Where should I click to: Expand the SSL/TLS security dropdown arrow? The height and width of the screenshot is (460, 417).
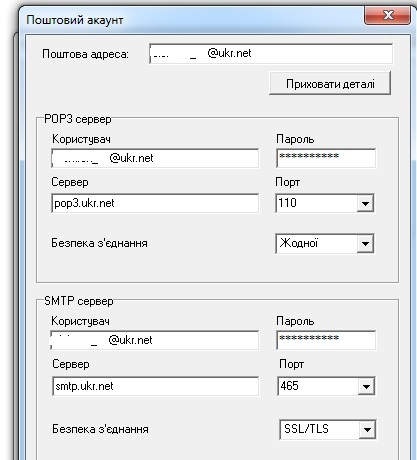pyautogui.click(x=367, y=429)
